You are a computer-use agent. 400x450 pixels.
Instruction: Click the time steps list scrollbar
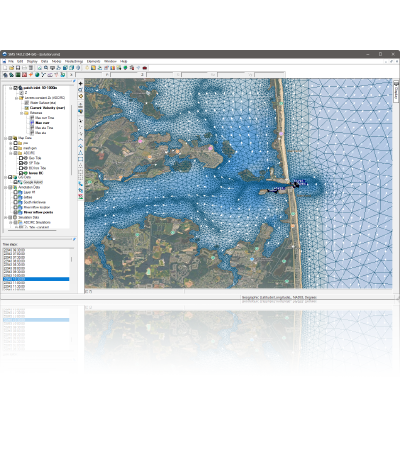point(71,259)
